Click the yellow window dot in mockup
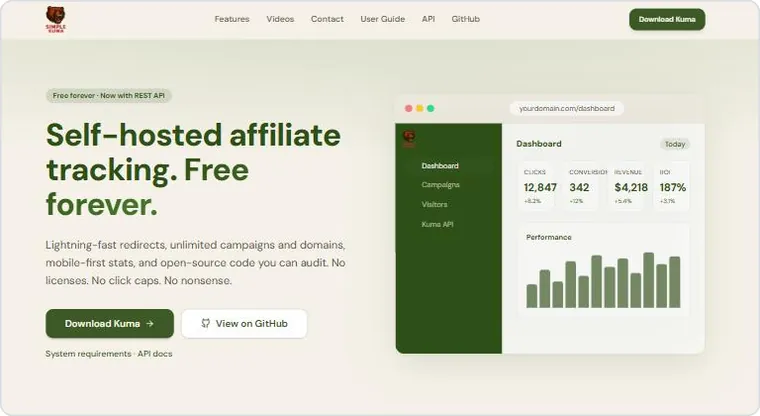This screenshot has height=416, width=760. coord(420,108)
